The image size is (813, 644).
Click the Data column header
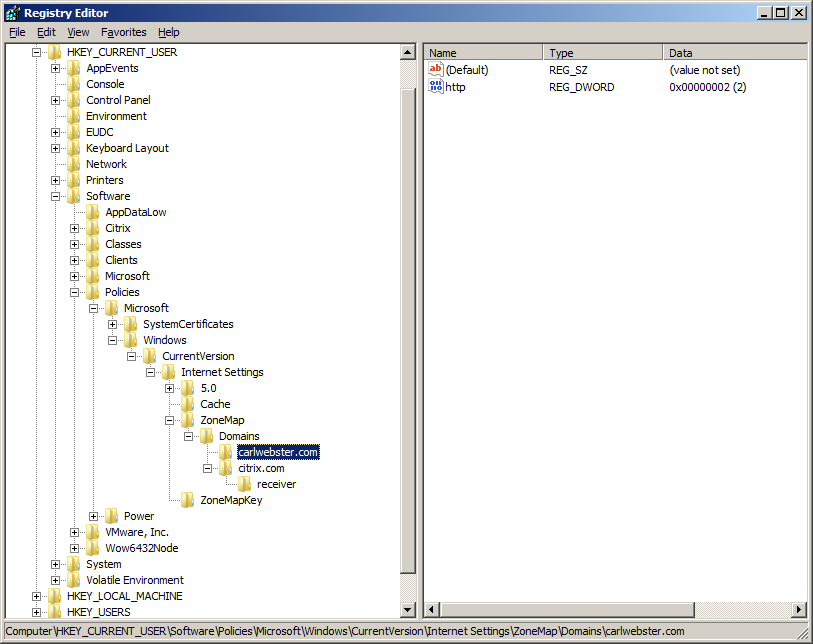click(x=733, y=53)
